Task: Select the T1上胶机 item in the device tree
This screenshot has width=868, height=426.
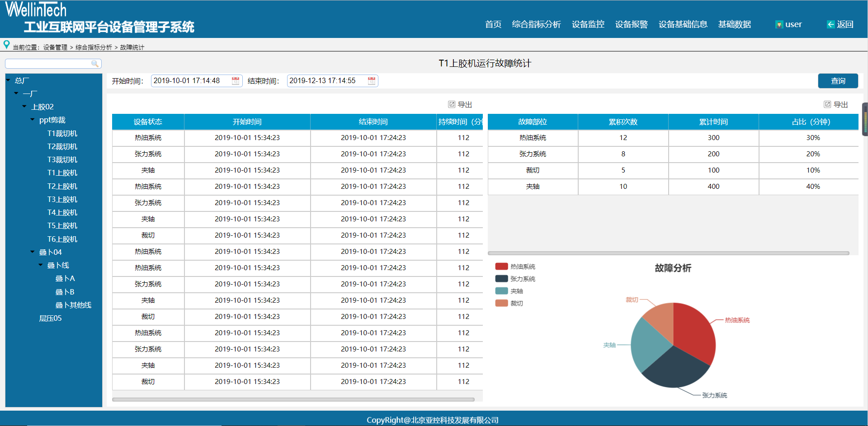Action: pos(62,173)
